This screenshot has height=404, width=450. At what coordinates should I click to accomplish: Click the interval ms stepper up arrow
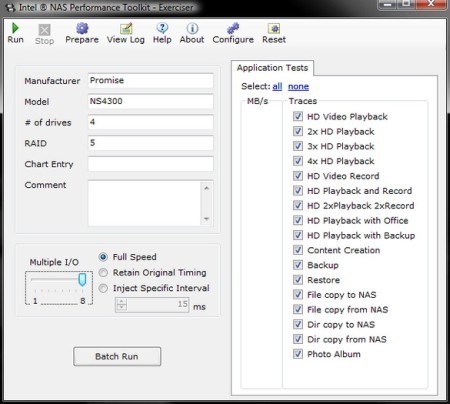[x=122, y=301]
